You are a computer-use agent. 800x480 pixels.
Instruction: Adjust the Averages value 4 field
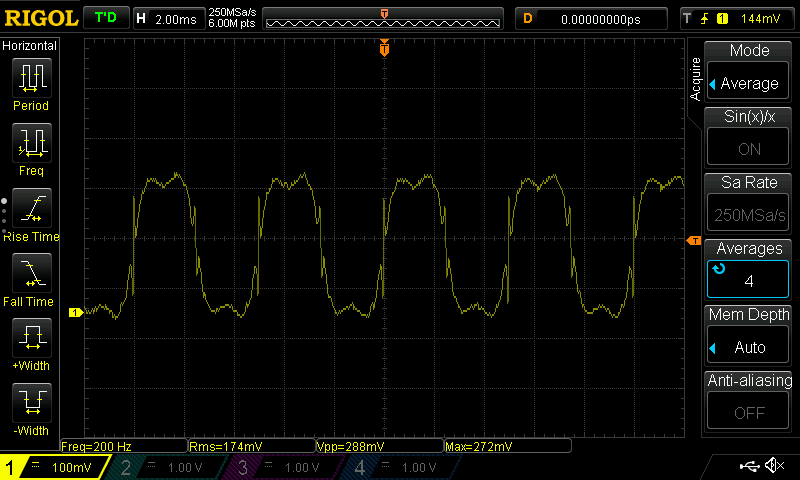click(748, 279)
